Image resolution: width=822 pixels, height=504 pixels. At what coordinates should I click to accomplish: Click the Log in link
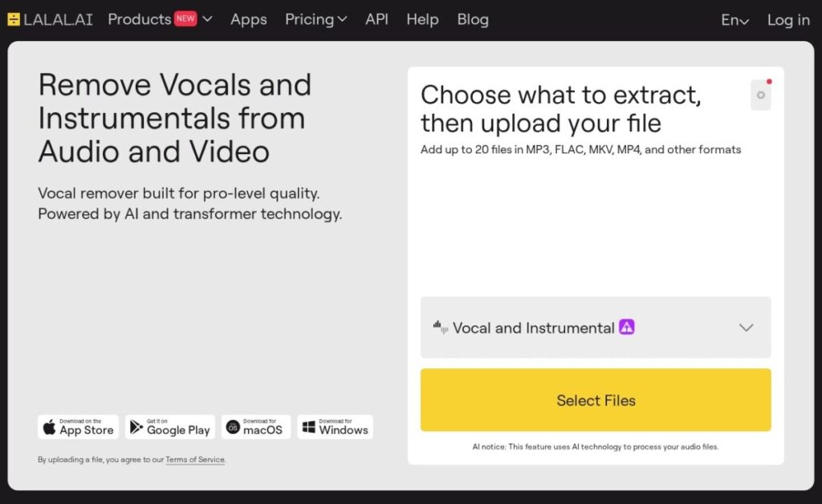point(788,20)
